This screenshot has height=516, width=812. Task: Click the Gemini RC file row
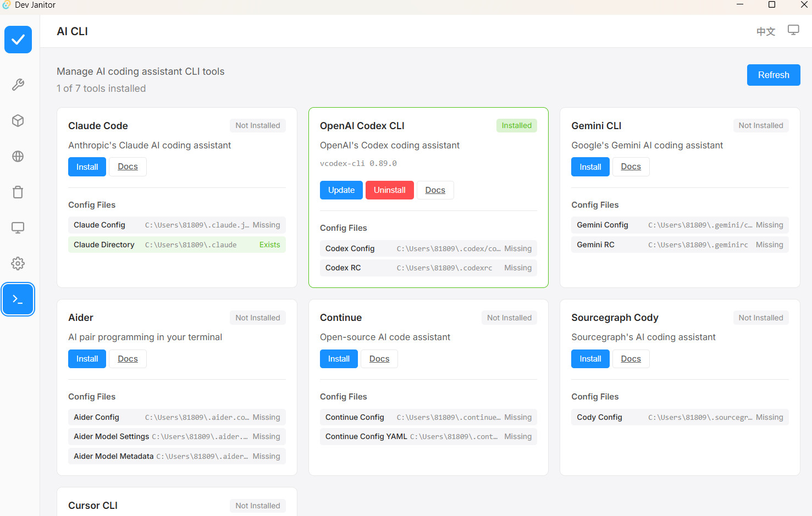coord(680,245)
